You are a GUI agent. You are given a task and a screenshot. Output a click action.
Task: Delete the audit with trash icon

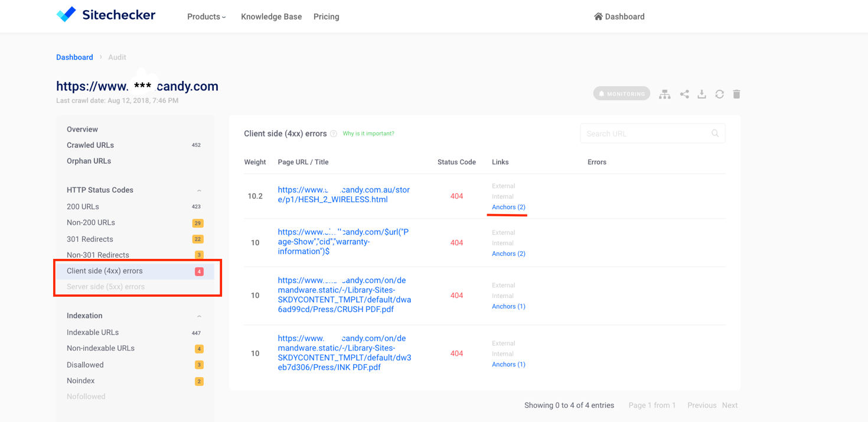736,94
